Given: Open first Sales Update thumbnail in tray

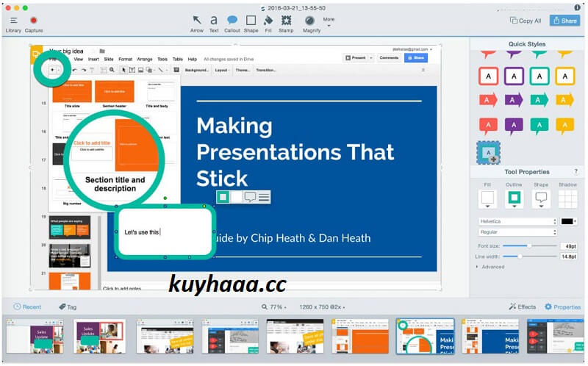Looking at the screenshot, I should coord(35,337).
